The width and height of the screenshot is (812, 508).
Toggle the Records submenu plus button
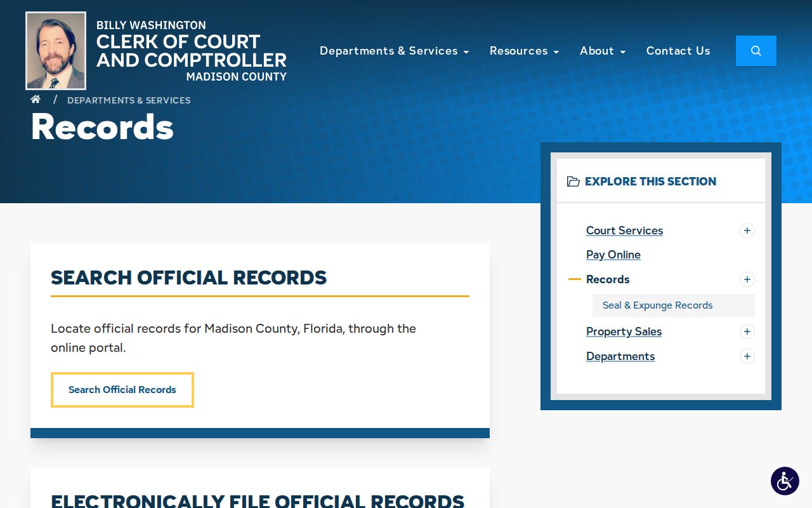click(747, 279)
